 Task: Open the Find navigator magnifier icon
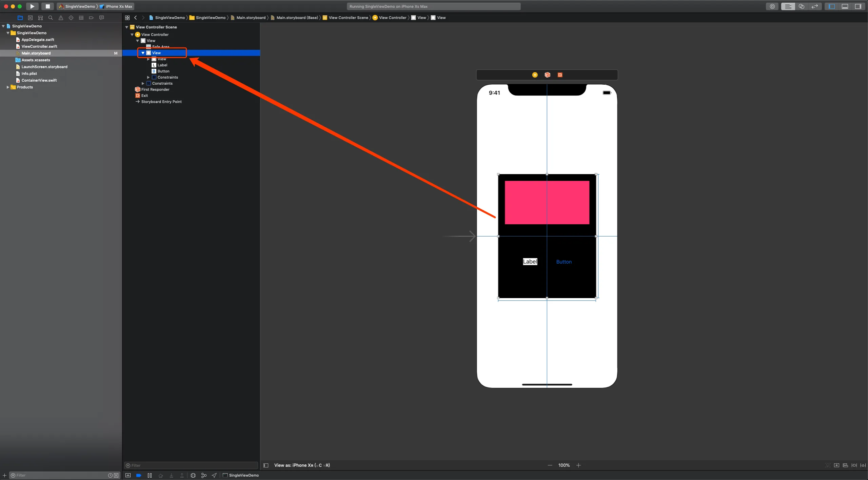[51, 18]
